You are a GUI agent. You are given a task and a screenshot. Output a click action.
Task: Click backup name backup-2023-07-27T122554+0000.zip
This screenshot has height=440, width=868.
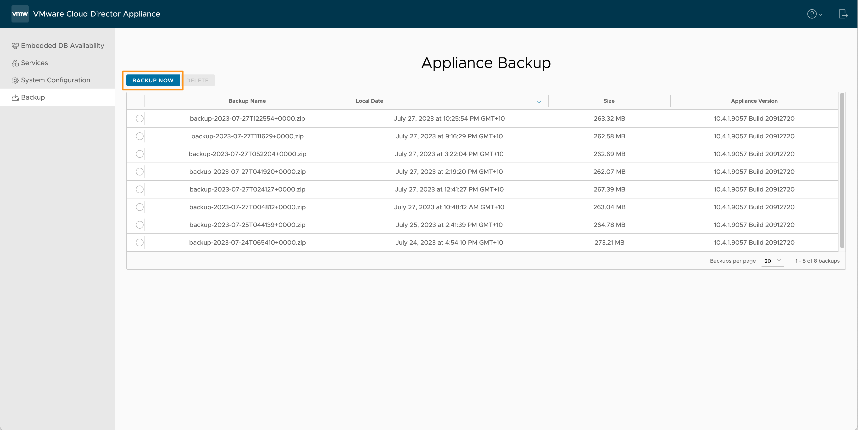point(247,118)
